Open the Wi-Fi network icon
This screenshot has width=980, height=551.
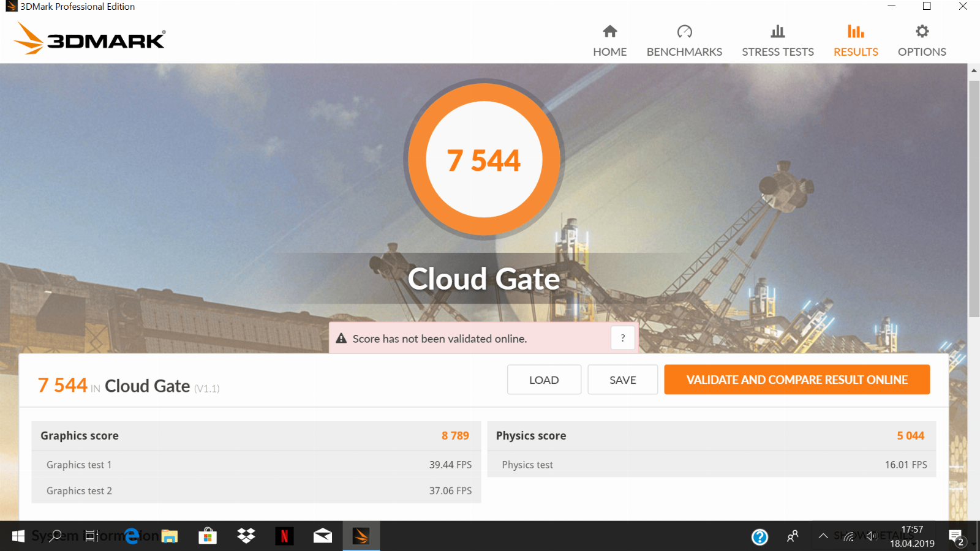[848, 537]
